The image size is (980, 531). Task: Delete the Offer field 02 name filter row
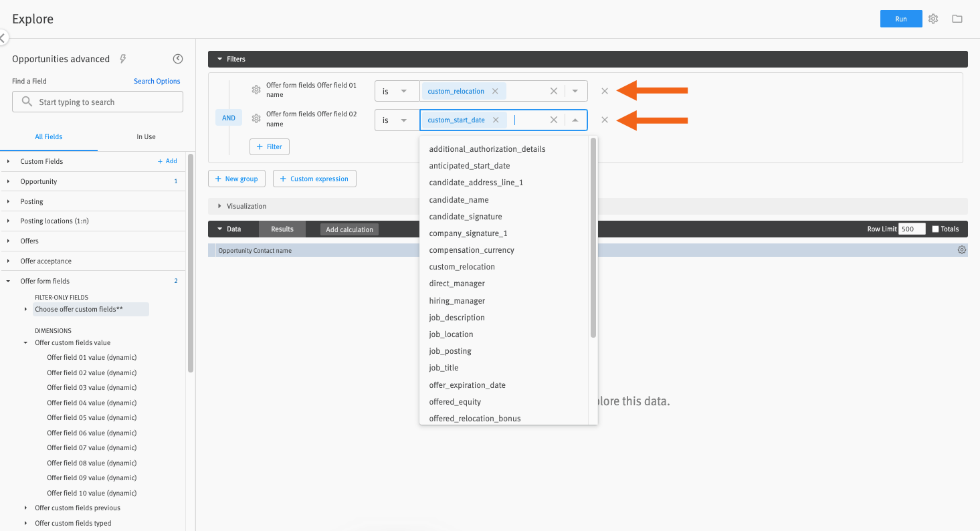605,120
